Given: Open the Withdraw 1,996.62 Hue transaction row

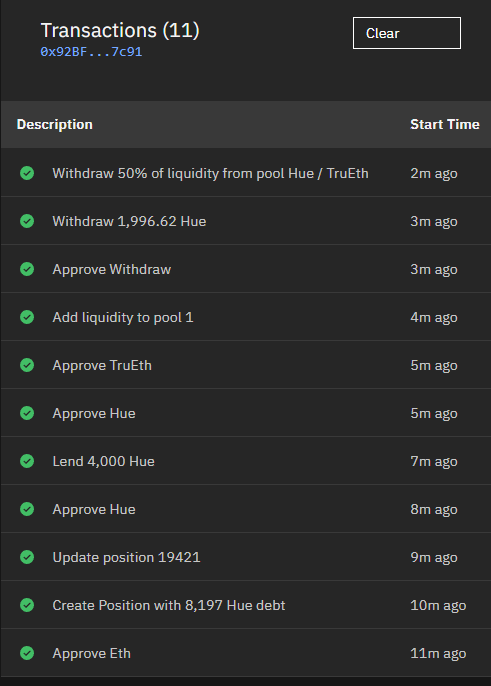Looking at the screenshot, I should (246, 221).
